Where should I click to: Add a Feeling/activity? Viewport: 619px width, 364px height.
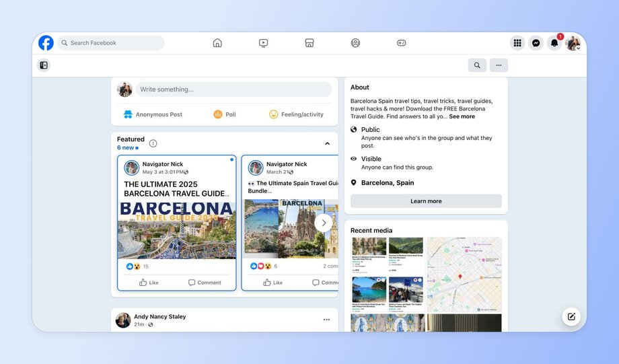(296, 114)
